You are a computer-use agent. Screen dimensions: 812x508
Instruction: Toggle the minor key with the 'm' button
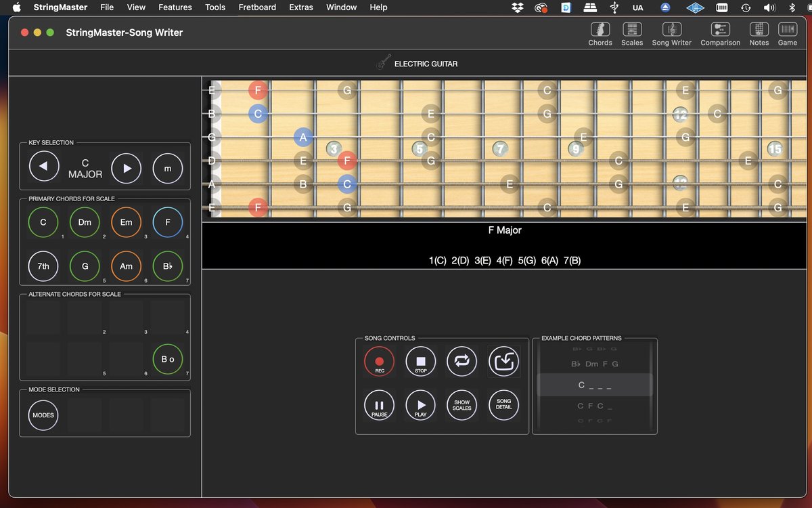167,168
